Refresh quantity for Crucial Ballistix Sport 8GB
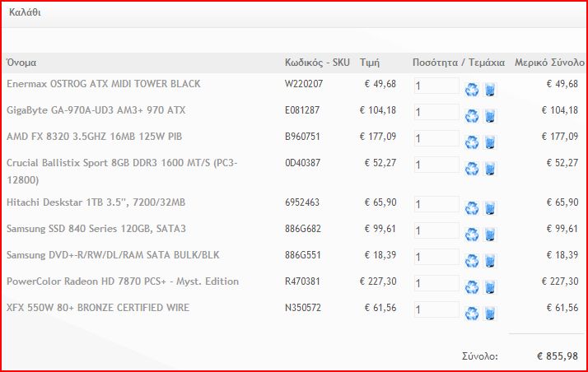 (x=472, y=168)
